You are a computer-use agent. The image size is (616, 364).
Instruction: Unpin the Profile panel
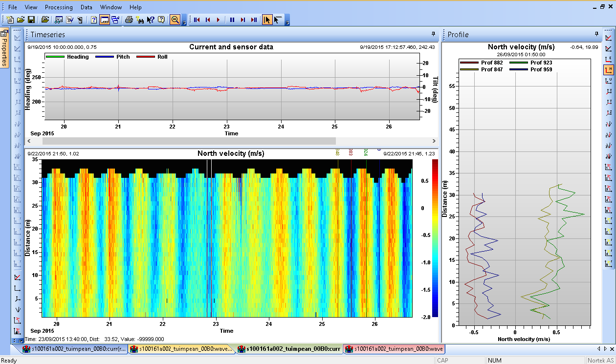coord(596,35)
